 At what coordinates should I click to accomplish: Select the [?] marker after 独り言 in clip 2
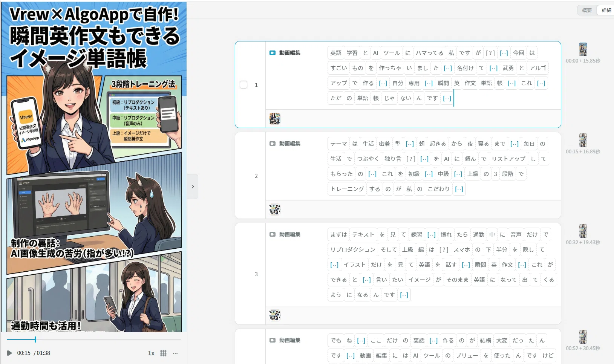[411, 159]
